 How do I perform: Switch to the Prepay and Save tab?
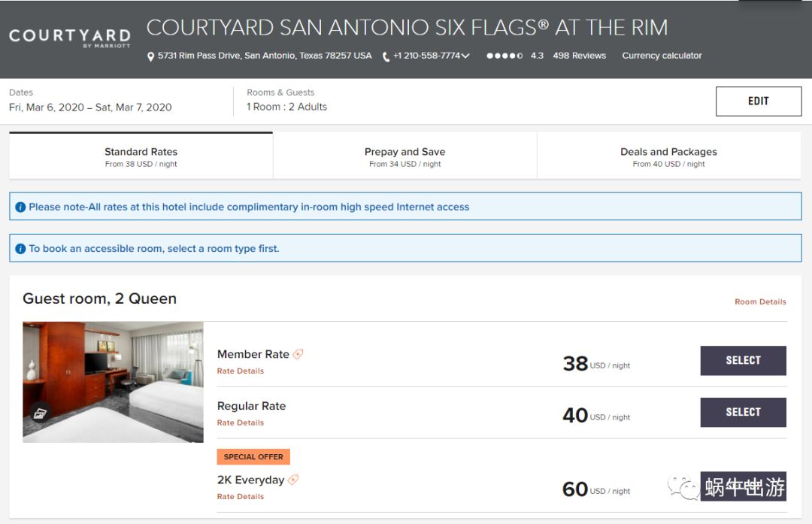[x=405, y=156]
